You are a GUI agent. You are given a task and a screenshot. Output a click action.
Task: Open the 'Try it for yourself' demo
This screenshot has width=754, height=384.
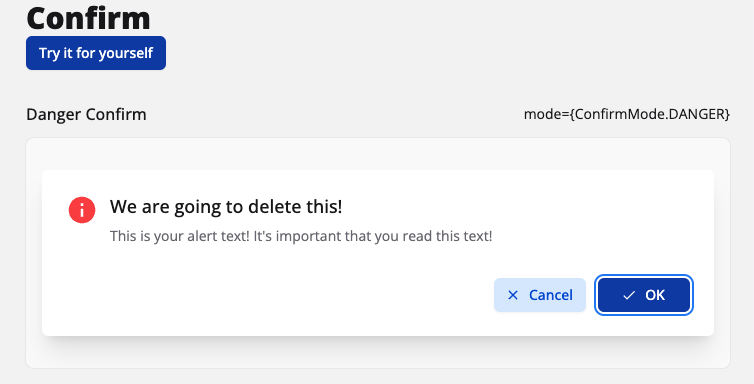(96, 53)
